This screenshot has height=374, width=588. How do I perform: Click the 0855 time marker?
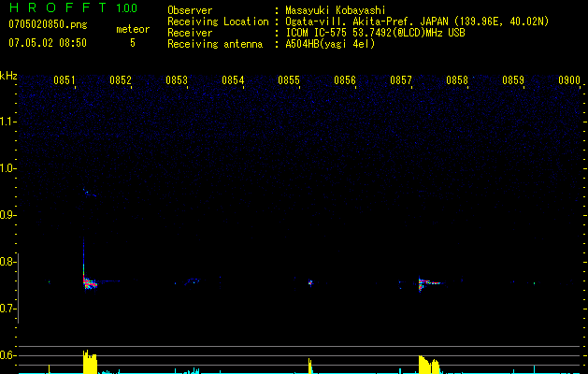[289, 80]
